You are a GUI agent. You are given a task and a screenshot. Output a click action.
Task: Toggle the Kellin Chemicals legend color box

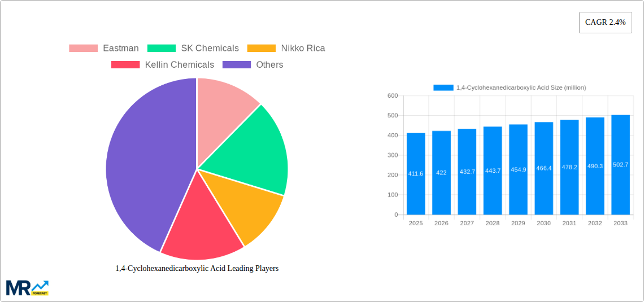tap(125, 65)
